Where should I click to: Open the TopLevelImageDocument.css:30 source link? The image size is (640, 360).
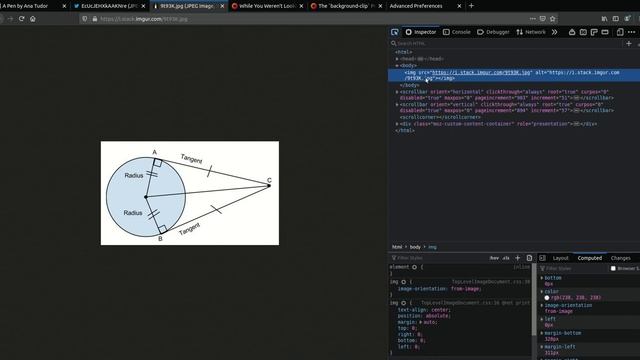click(491, 282)
